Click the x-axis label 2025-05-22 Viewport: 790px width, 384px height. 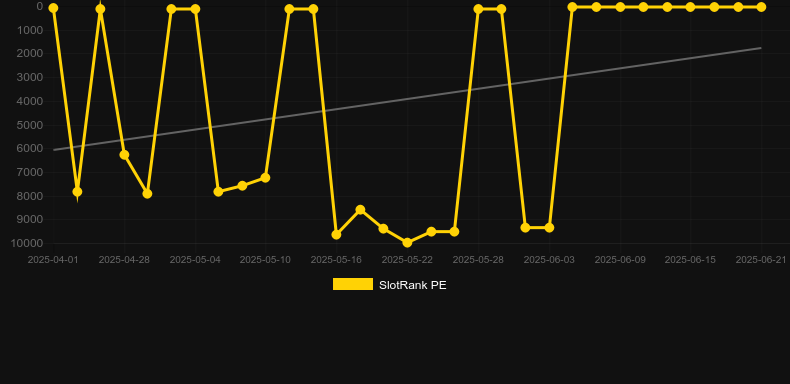click(x=407, y=260)
